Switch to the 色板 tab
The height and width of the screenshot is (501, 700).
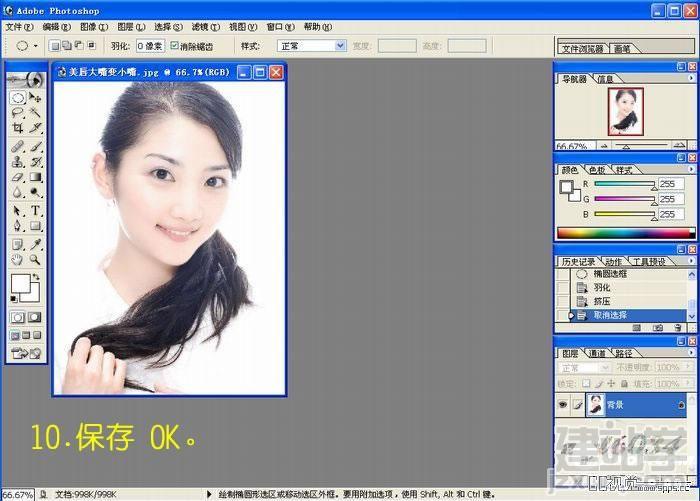point(597,170)
